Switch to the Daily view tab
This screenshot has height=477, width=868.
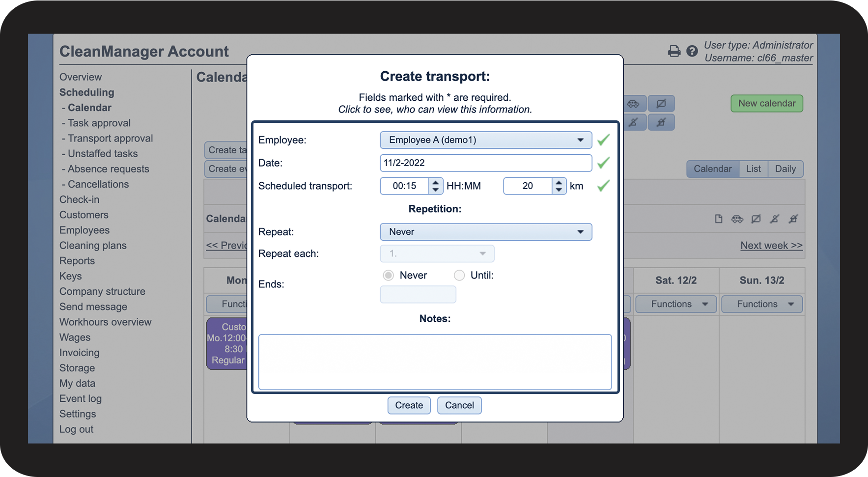(785, 169)
